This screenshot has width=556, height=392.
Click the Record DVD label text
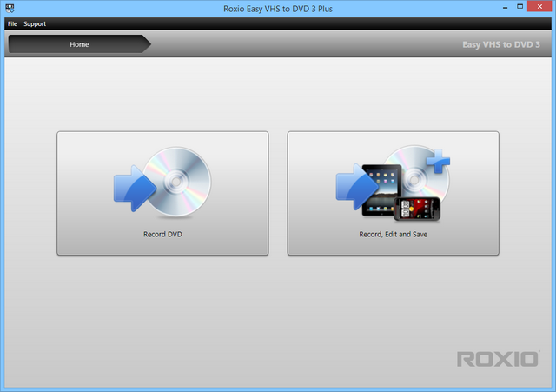coord(162,234)
